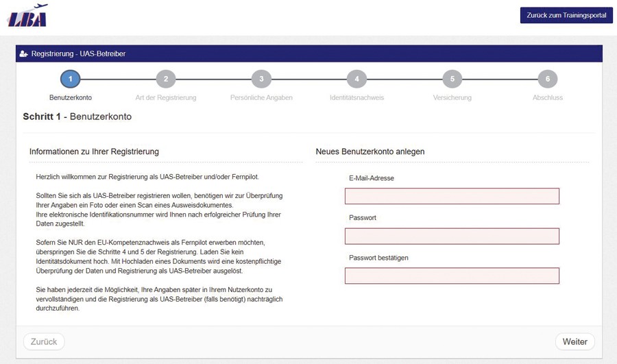This screenshot has height=364, width=617.
Task: Click the Benutzerkonto step label
Action: pos(70,98)
